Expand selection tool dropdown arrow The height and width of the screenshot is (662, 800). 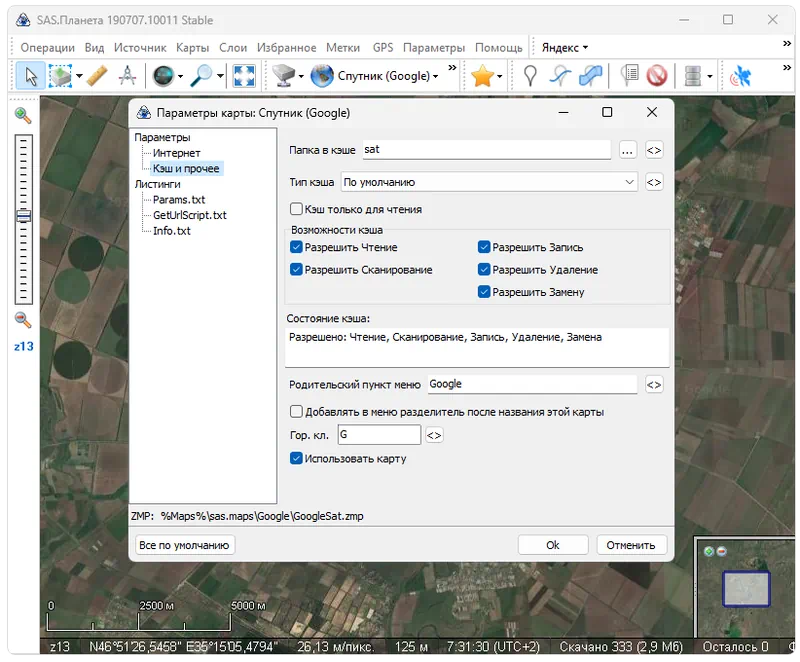coord(79,77)
